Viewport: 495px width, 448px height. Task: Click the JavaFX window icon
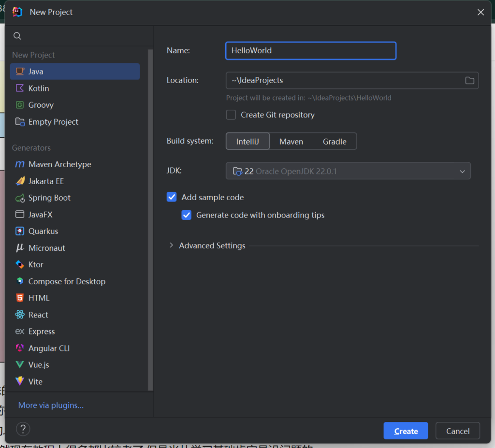coord(20,215)
